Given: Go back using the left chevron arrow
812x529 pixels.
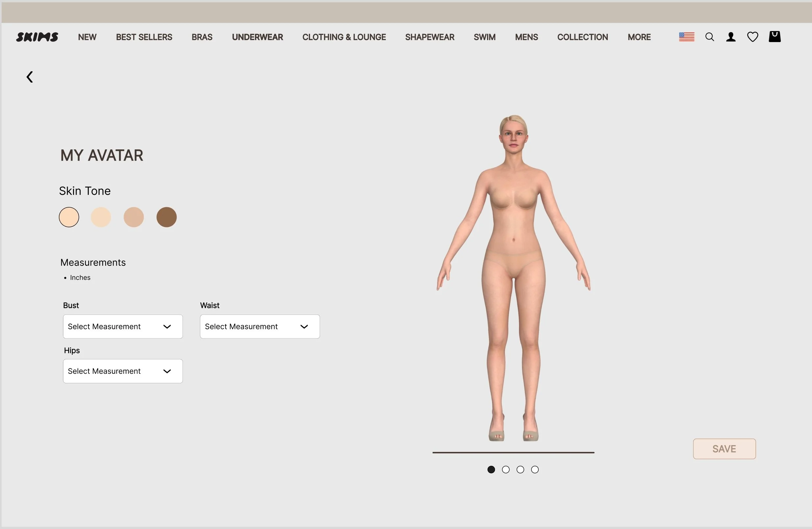Looking at the screenshot, I should tap(30, 77).
